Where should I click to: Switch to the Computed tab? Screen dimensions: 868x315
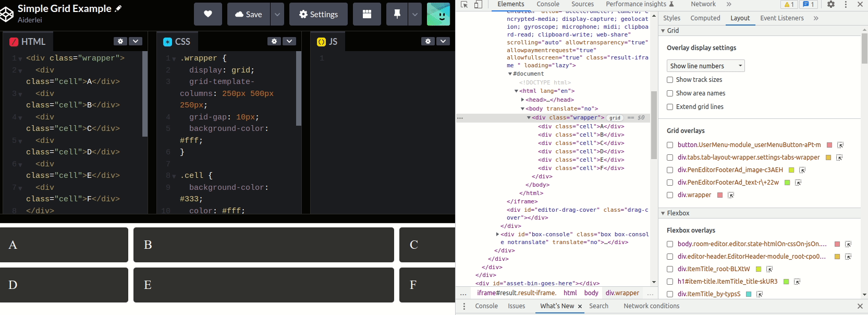pyautogui.click(x=705, y=18)
